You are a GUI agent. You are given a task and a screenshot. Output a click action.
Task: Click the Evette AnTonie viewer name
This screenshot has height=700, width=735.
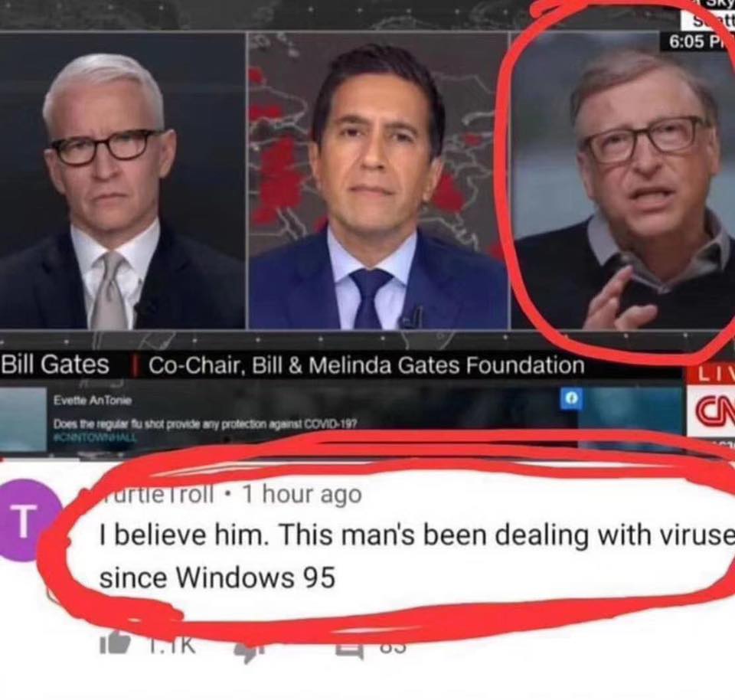point(93,401)
